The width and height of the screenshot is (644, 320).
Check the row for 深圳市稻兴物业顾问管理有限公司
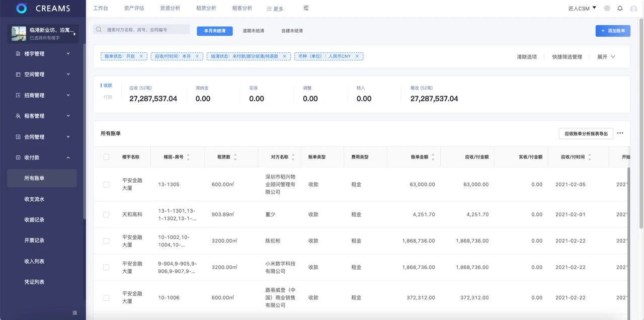106,185
